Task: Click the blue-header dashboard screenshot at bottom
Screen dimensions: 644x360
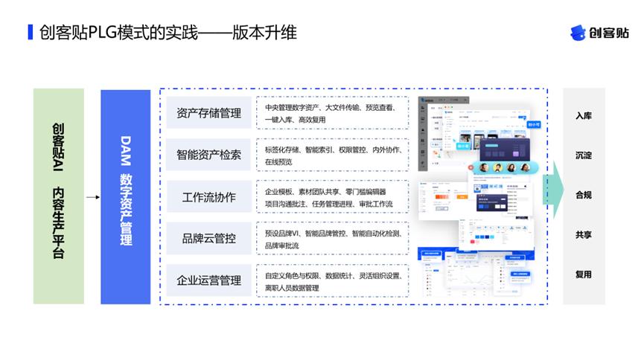Action: [476, 272]
